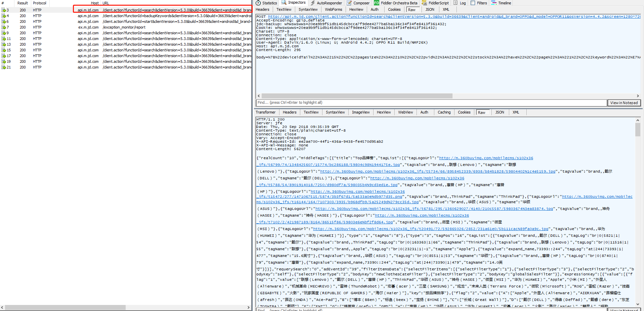The width and height of the screenshot is (644, 311).
Task: Open response Caching tab
Action: coord(444,112)
